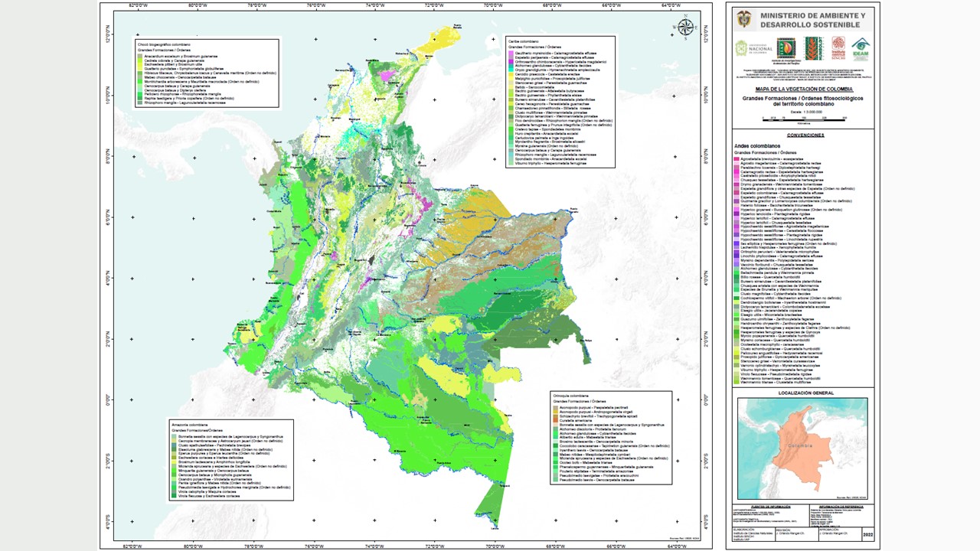This screenshot has width=980, height=551.
Task: Click the IDEAM eye logo
Action: 861,48
